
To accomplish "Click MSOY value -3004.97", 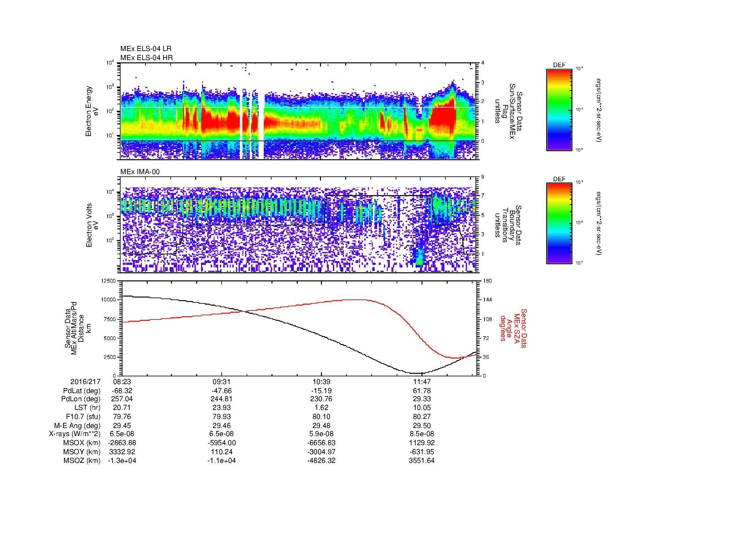I will (x=321, y=452).
